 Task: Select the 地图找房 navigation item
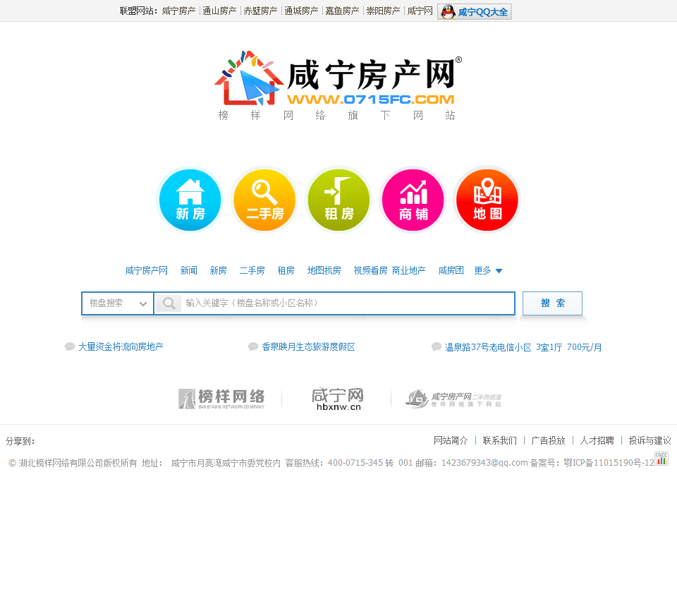324,270
